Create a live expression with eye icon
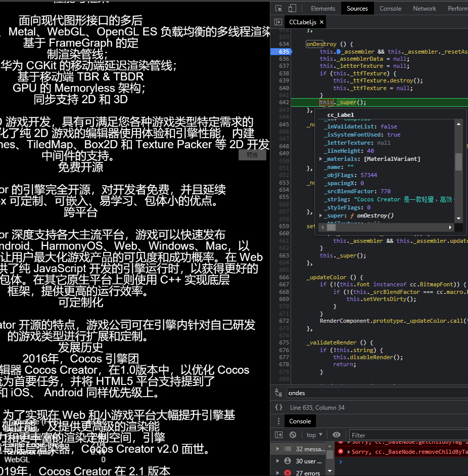Image resolution: width=468 pixels, height=476 pixels. (x=337, y=435)
